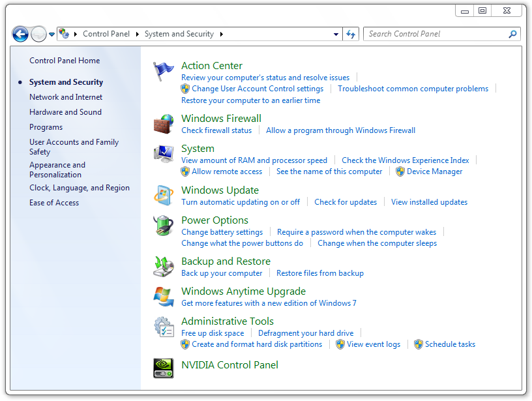Click shield icon next to Schedule tasks
The image size is (532, 401).
(x=419, y=344)
